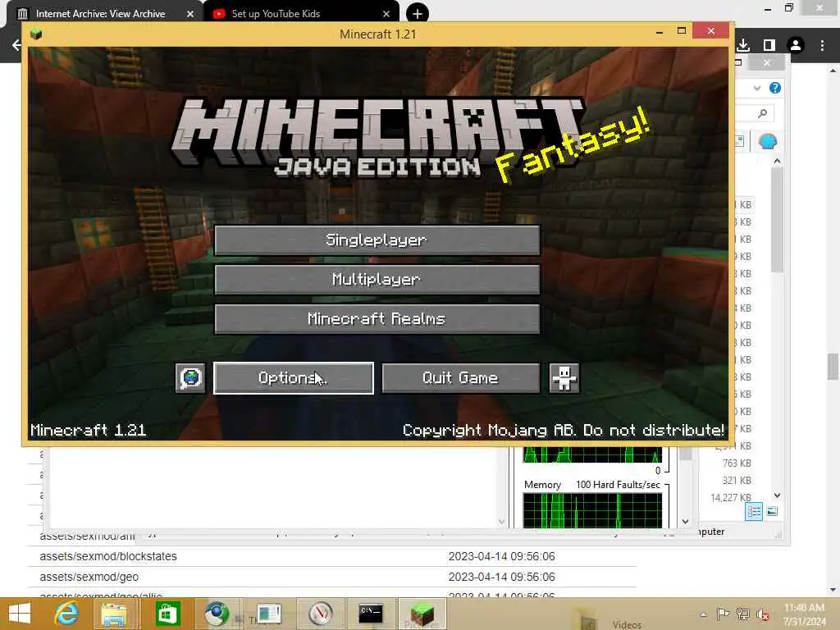Click the muted volume tray icon
This screenshot has width=840, height=630.
point(763,614)
